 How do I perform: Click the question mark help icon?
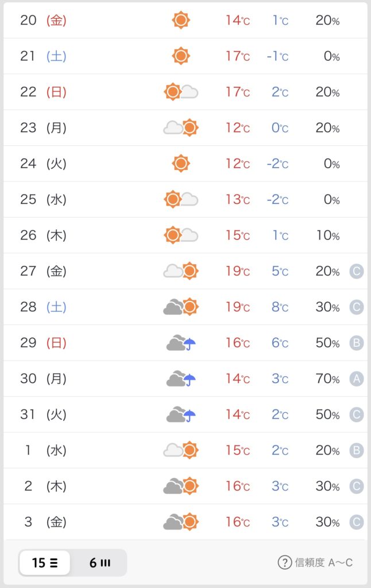click(285, 563)
